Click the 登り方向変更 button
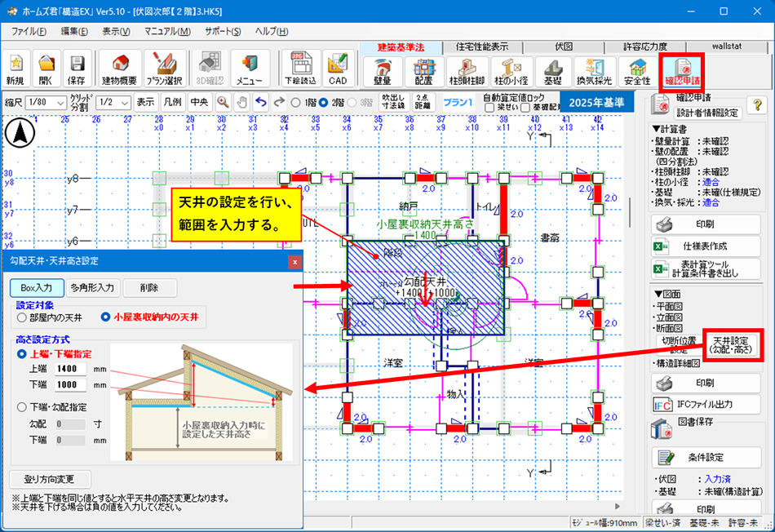 tap(50, 479)
